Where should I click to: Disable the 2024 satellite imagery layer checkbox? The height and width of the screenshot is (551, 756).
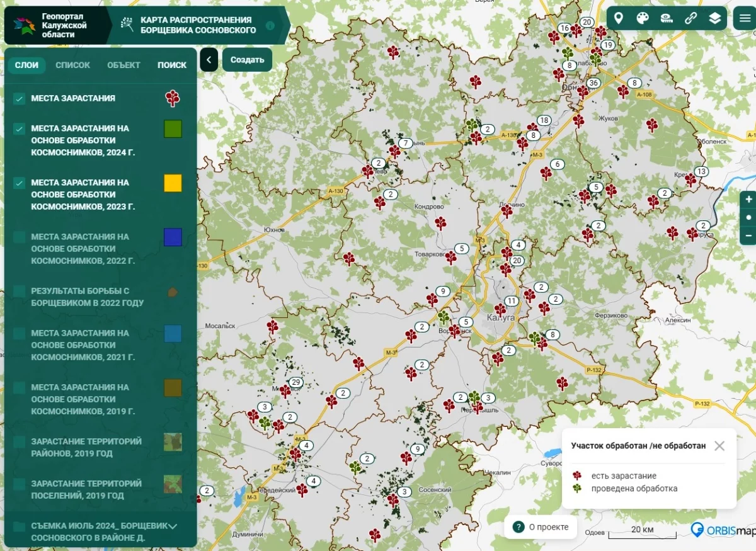point(20,128)
